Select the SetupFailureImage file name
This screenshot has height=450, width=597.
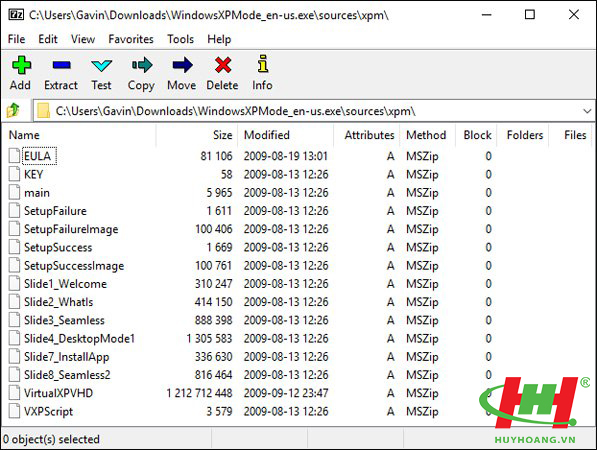(x=71, y=229)
